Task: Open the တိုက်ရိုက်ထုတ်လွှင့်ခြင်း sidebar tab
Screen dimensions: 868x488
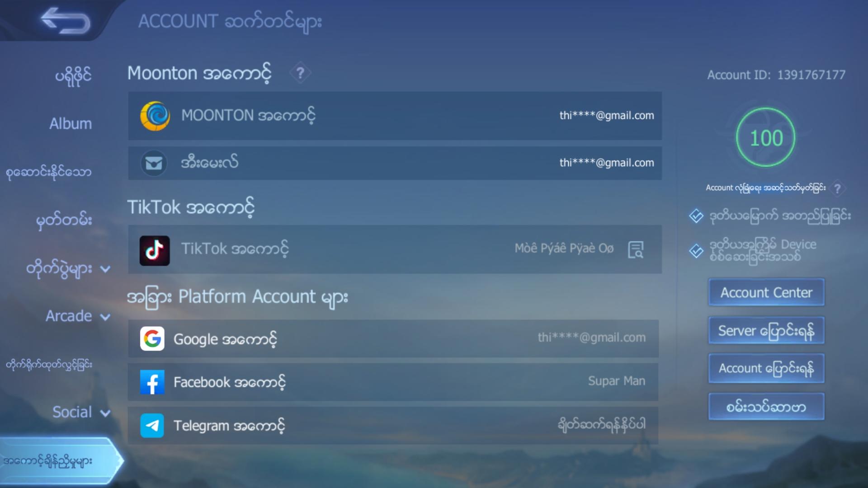Action: [x=49, y=365]
